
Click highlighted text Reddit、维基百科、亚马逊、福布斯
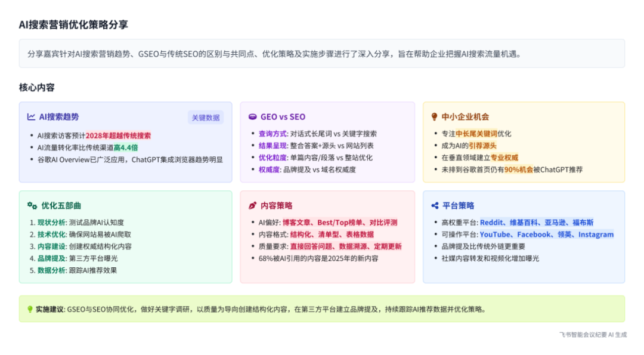coord(537,223)
